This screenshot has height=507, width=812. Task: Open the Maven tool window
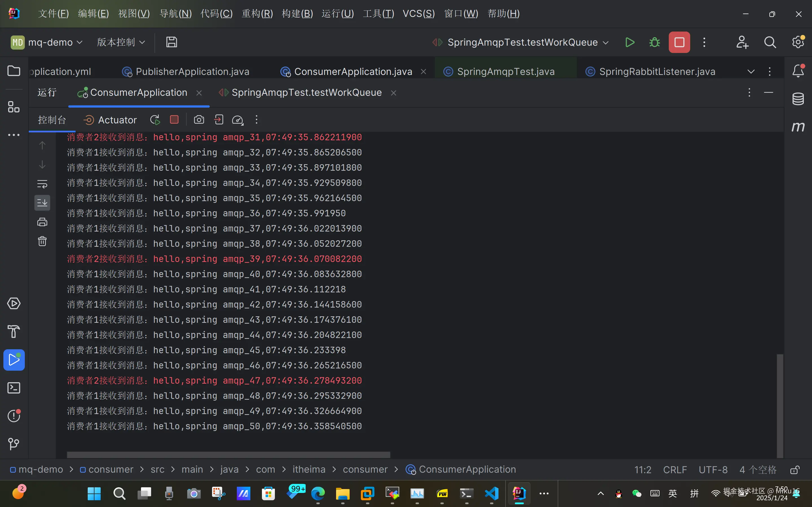[x=798, y=127]
